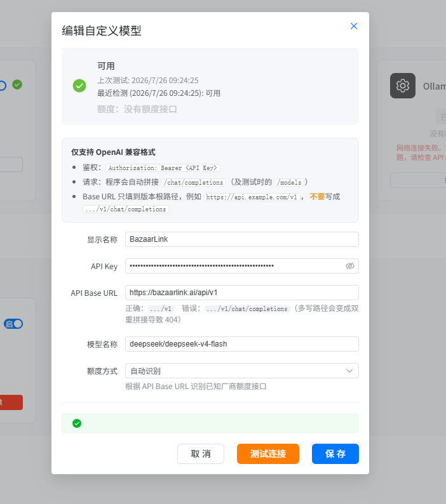The width and height of the screenshot is (446, 504).
Task: Click the 最近检测 result line
Action: pyautogui.click(x=159, y=93)
